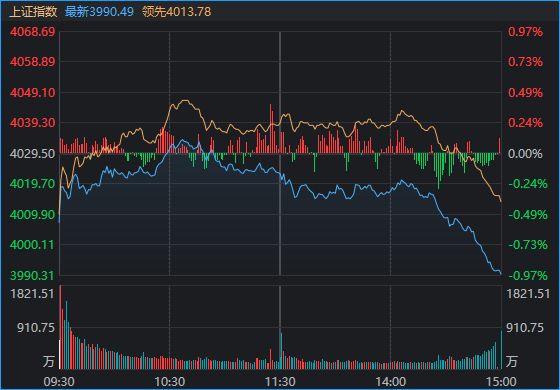The image size is (560, 390).
Task: Click the 领先4013.78 leading value
Action: 176,12
